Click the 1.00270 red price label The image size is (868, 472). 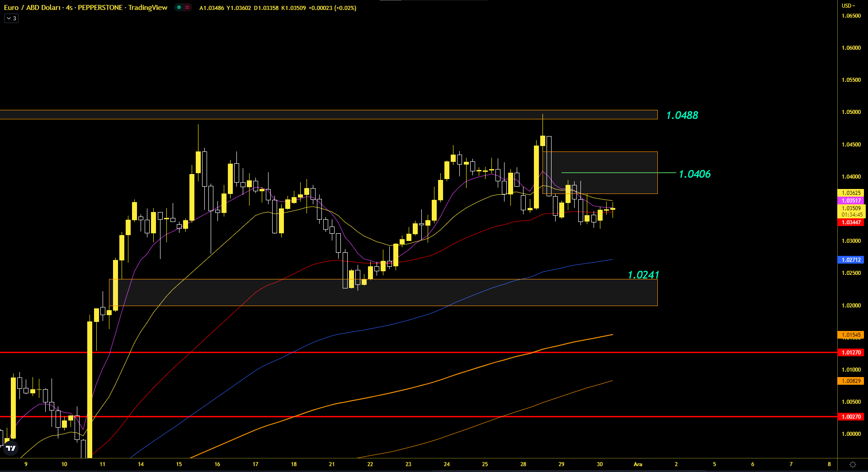tap(851, 416)
